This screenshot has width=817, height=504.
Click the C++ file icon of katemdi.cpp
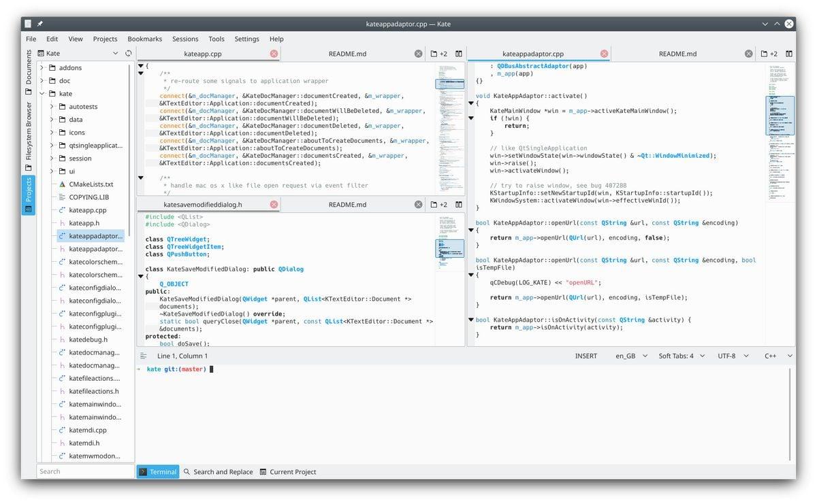coord(62,430)
